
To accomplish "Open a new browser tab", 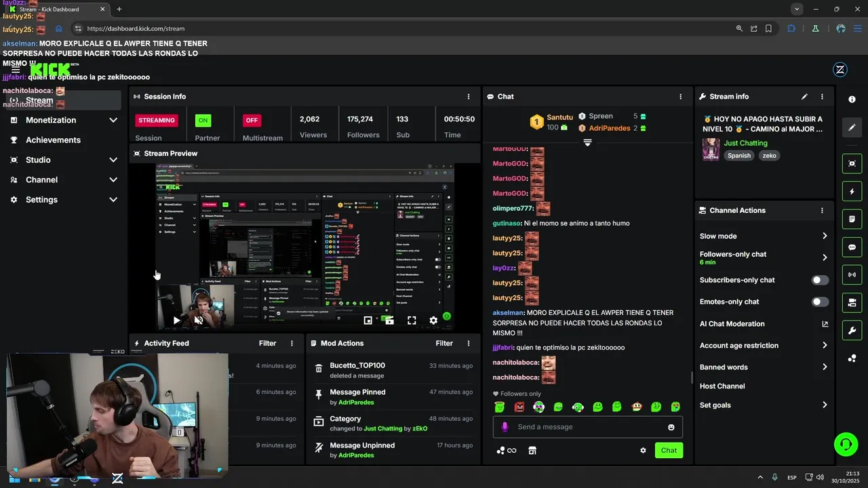I will tap(119, 9).
